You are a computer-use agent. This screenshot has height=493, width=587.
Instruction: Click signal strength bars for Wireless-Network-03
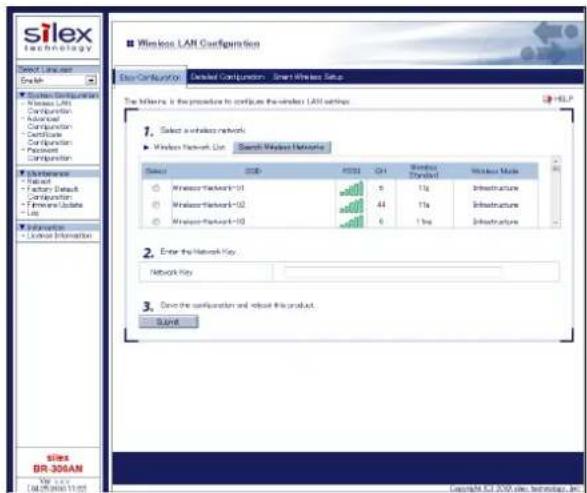[x=352, y=222]
